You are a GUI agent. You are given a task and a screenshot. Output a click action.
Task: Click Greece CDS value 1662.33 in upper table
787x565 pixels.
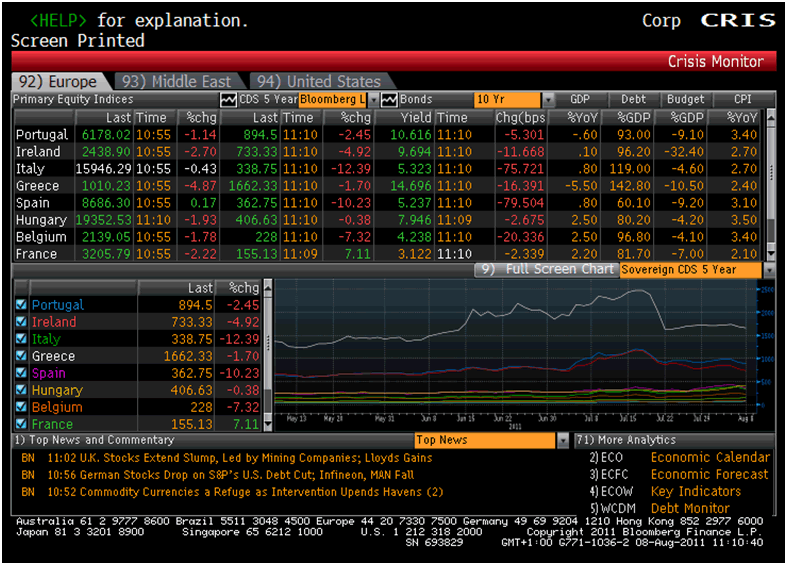tap(253, 186)
